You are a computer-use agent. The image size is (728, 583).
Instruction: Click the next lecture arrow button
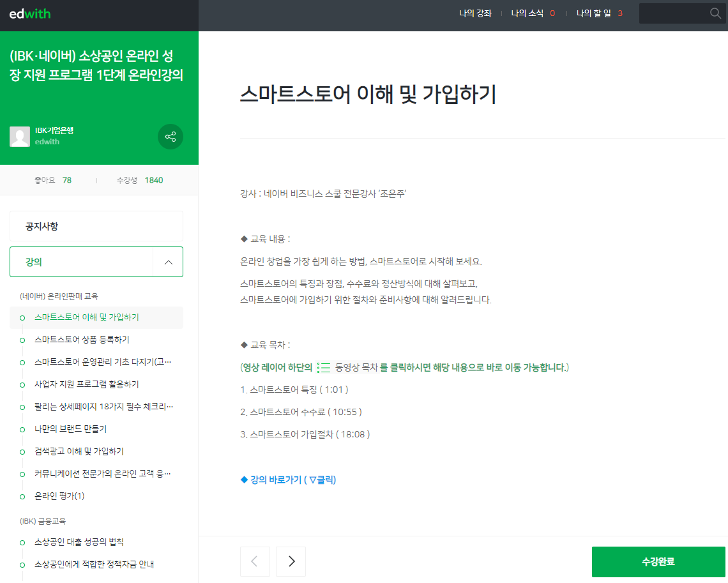[x=291, y=562]
